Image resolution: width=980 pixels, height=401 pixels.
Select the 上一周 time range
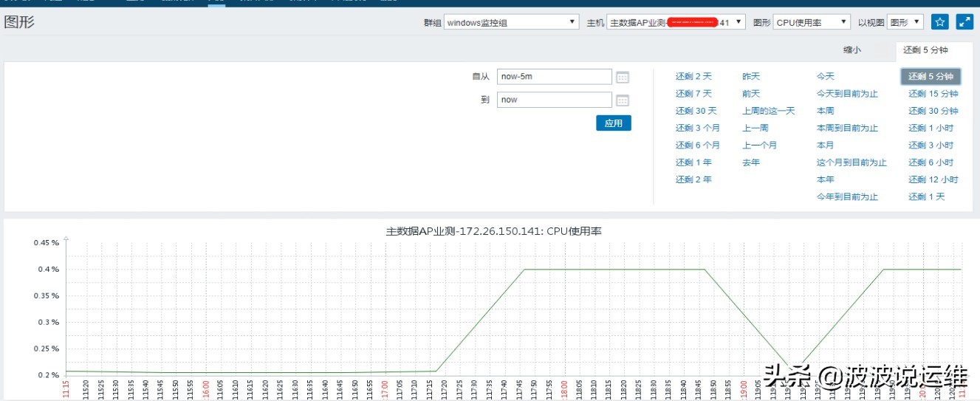pyautogui.click(x=755, y=128)
